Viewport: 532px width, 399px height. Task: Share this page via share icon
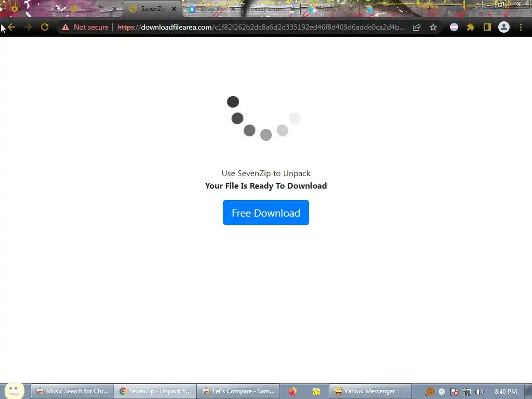click(x=417, y=27)
